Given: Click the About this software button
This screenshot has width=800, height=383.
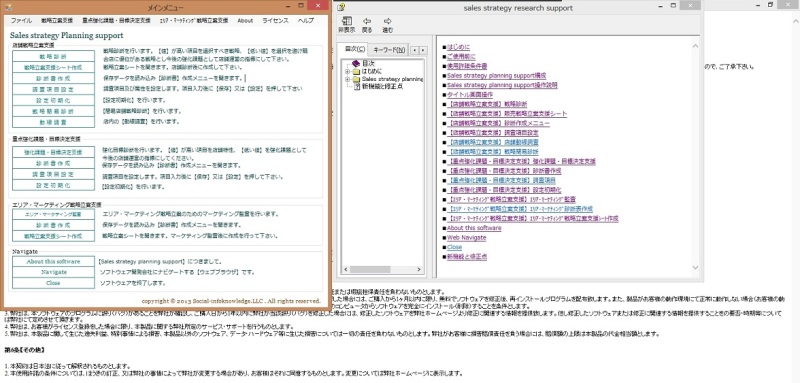Looking at the screenshot, I should click(54, 261).
